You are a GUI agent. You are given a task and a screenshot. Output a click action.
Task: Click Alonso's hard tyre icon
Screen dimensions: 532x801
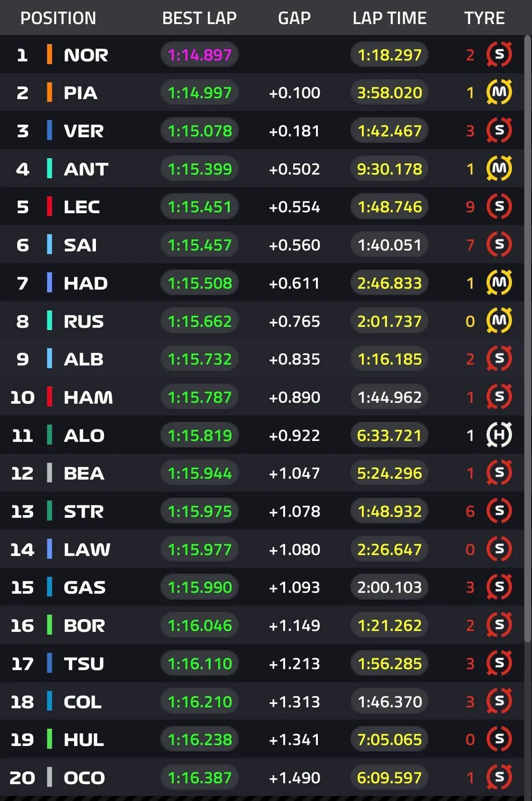point(499,435)
